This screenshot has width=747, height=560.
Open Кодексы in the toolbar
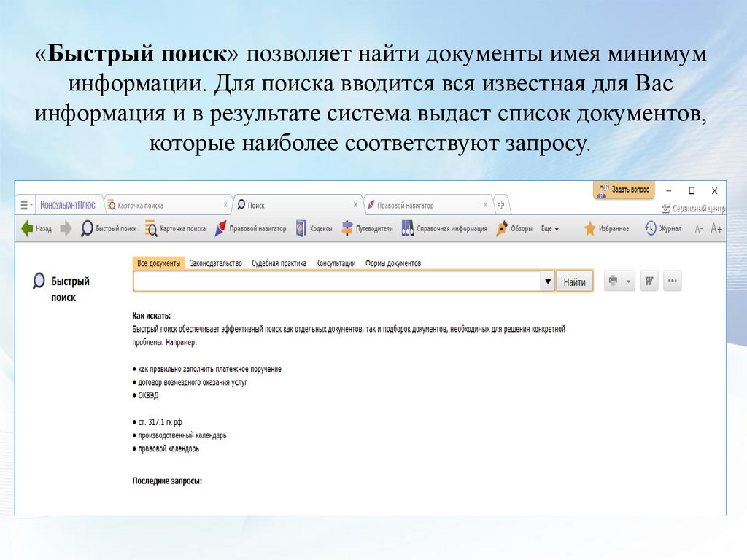(x=314, y=228)
